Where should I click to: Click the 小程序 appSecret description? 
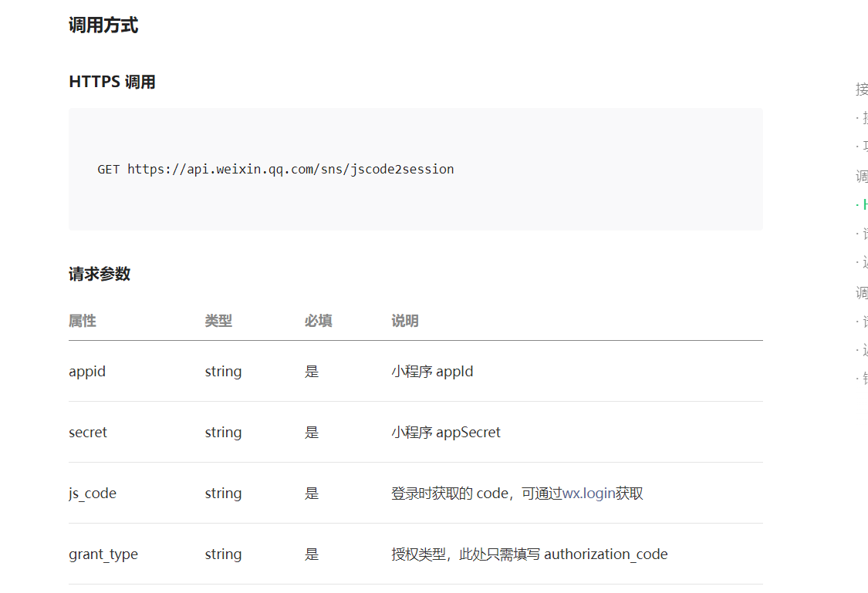[445, 433]
